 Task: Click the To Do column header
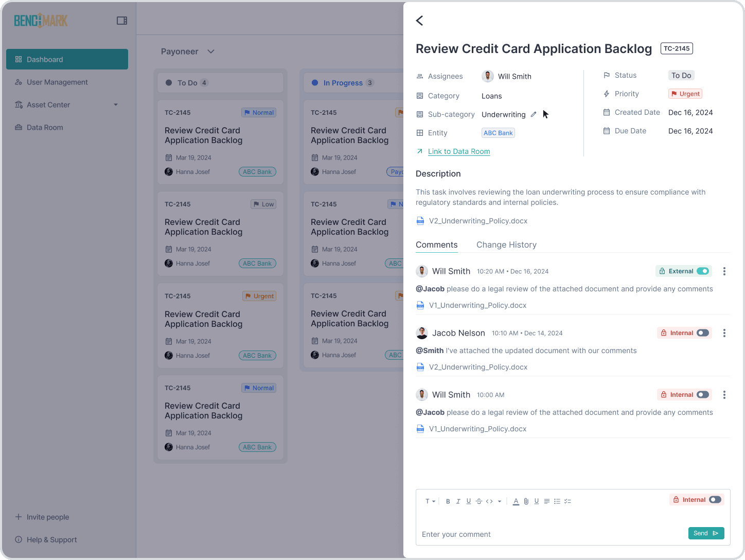coord(220,83)
